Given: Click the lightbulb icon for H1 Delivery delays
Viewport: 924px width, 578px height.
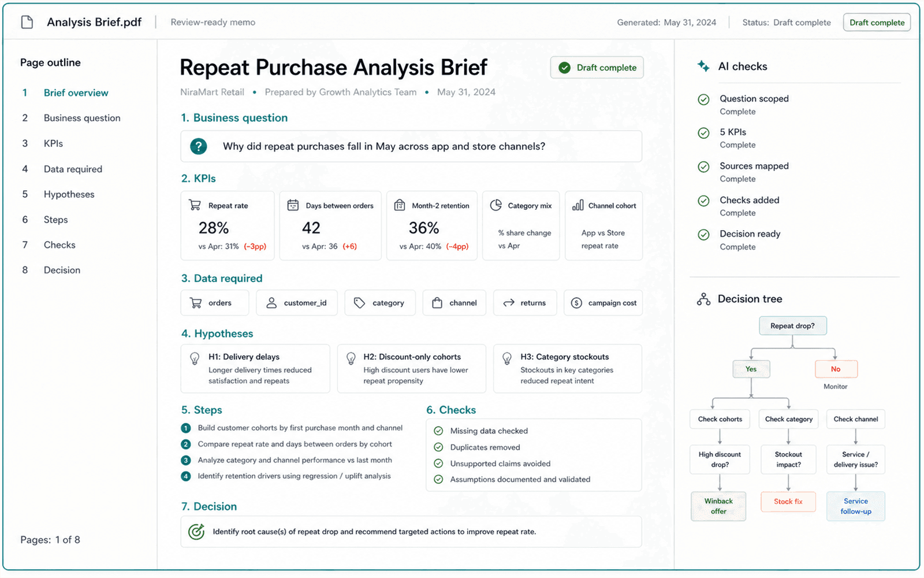Looking at the screenshot, I should (x=195, y=358).
